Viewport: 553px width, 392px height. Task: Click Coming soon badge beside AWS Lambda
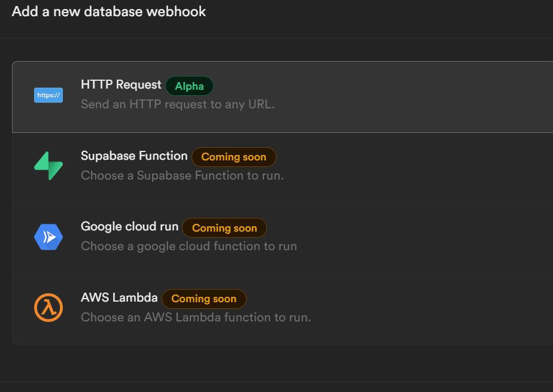[203, 299]
